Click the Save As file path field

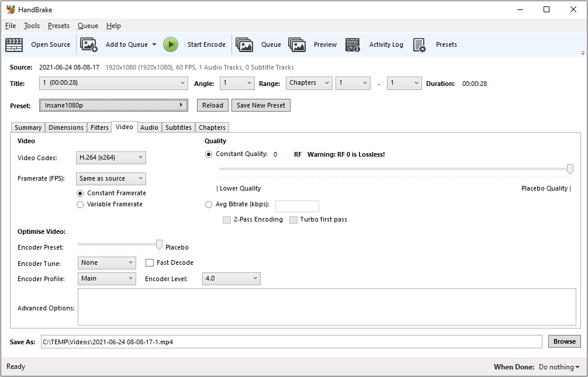coord(292,342)
